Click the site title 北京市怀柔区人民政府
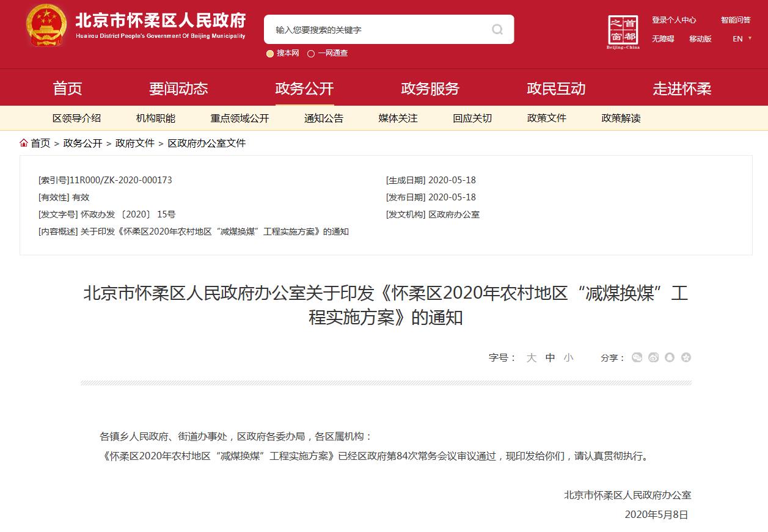Screen dimensions: 768x532 tap(160, 20)
